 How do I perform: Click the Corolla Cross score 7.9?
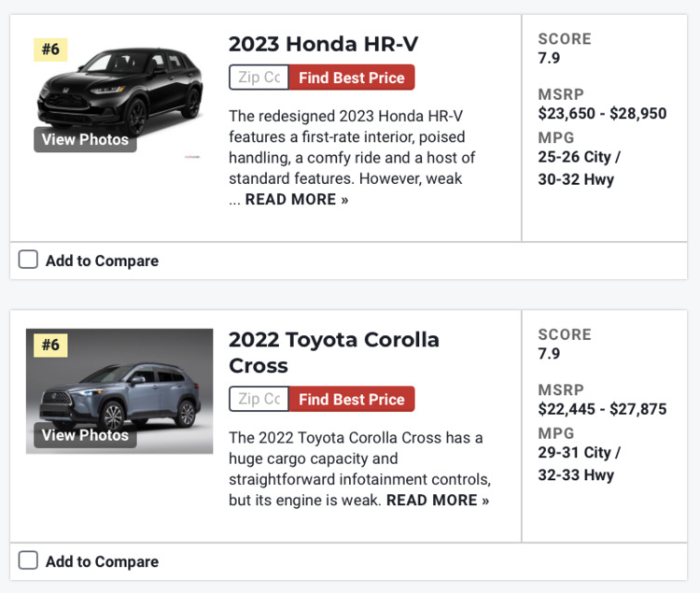coord(549,354)
